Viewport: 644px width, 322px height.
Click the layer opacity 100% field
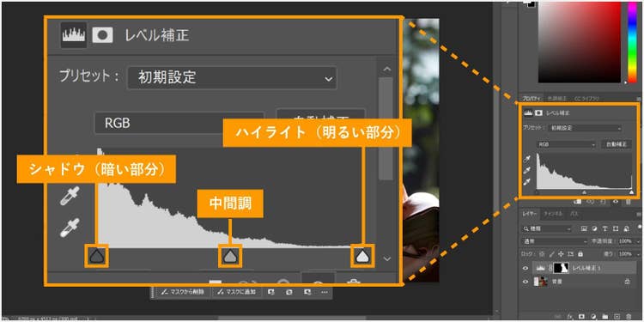point(625,241)
